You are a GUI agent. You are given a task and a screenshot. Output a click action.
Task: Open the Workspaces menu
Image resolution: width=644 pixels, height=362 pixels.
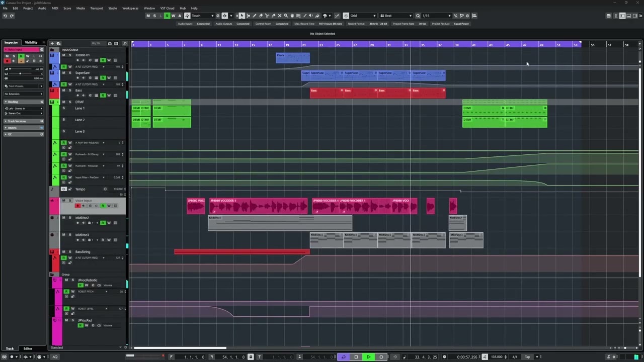click(130, 8)
